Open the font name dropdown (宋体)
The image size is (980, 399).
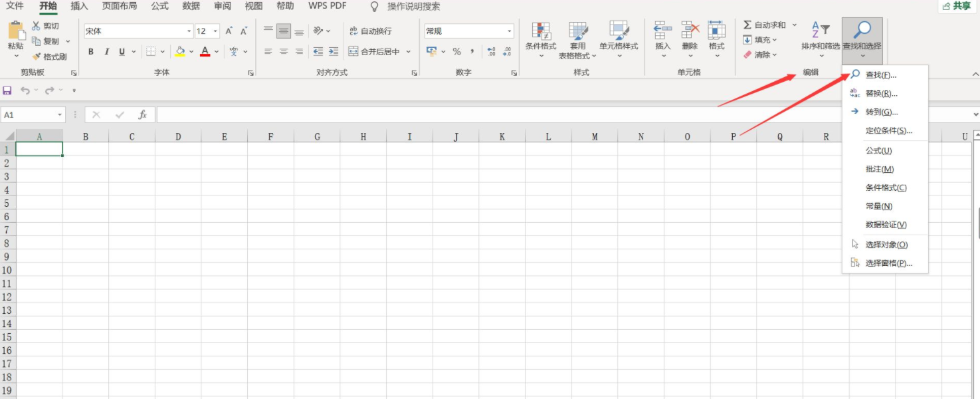tap(189, 31)
